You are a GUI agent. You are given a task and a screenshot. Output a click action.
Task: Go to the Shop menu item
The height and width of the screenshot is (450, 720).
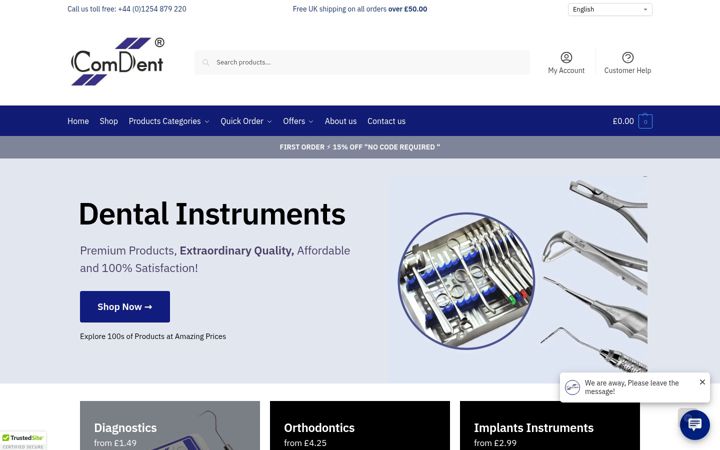109,121
